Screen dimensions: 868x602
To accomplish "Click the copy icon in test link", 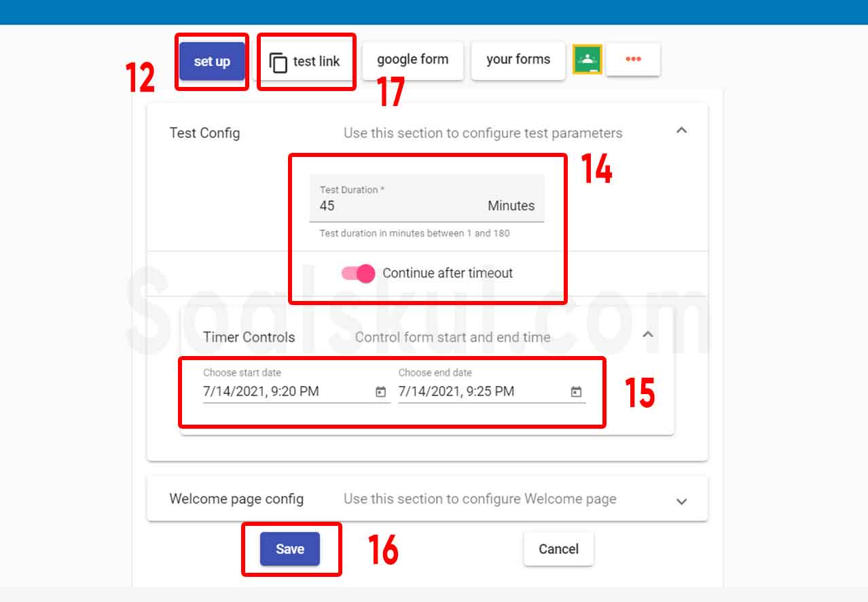I will [278, 62].
